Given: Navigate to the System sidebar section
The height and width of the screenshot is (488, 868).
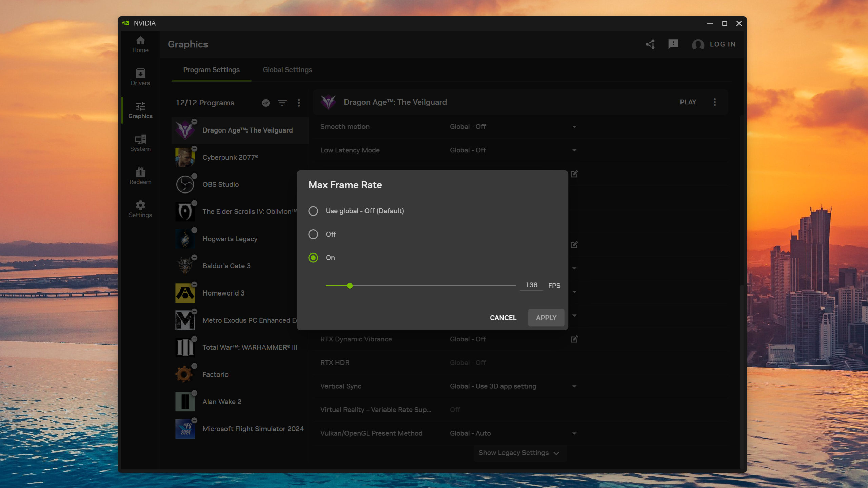Looking at the screenshot, I should [140, 143].
